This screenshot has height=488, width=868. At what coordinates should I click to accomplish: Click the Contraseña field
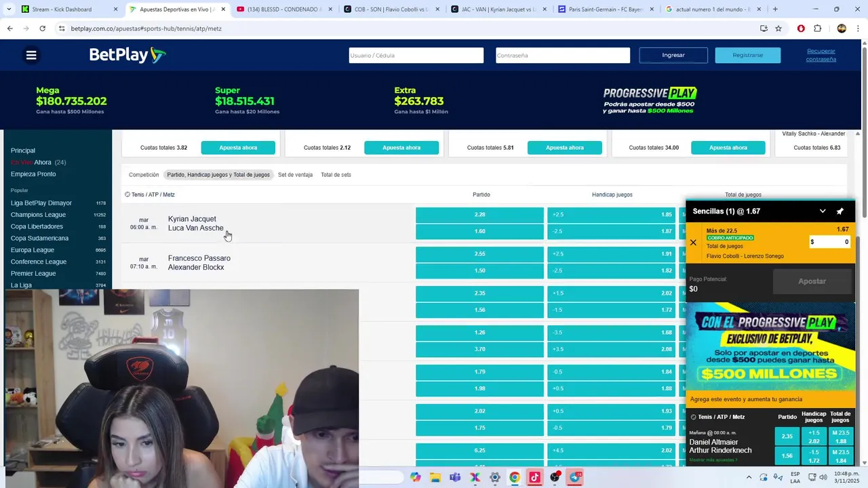coord(562,56)
